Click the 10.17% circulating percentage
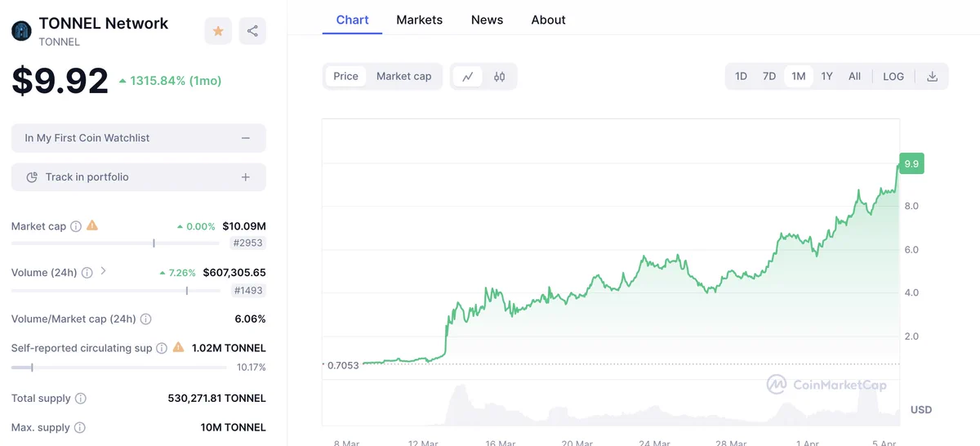Image resolution: width=980 pixels, height=446 pixels. [251, 368]
